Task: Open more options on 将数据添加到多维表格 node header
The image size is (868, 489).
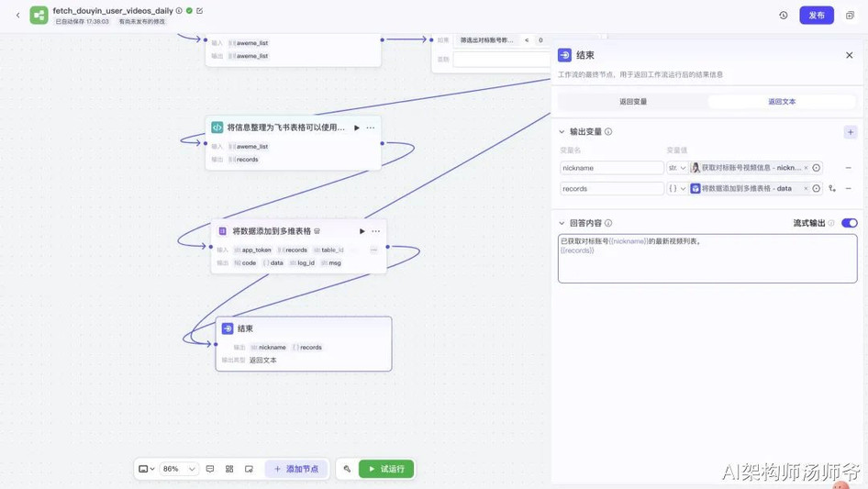Action: click(376, 231)
